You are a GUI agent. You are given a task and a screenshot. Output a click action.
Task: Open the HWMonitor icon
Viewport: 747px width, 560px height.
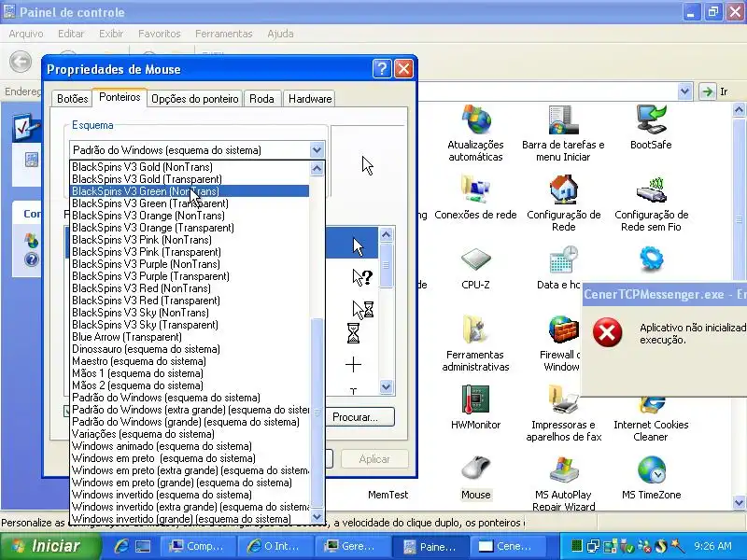click(475, 399)
